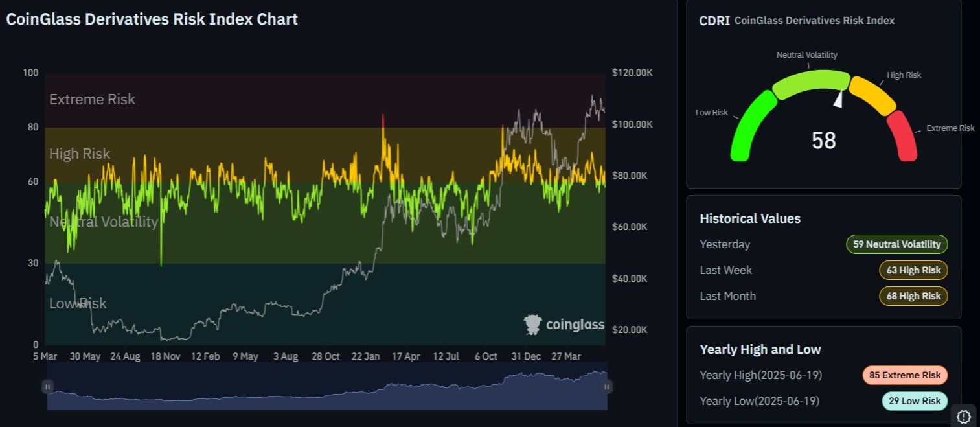Click the '22 Jan' date on the time axis
Image resolution: width=980 pixels, height=427 pixels.
coord(366,356)
